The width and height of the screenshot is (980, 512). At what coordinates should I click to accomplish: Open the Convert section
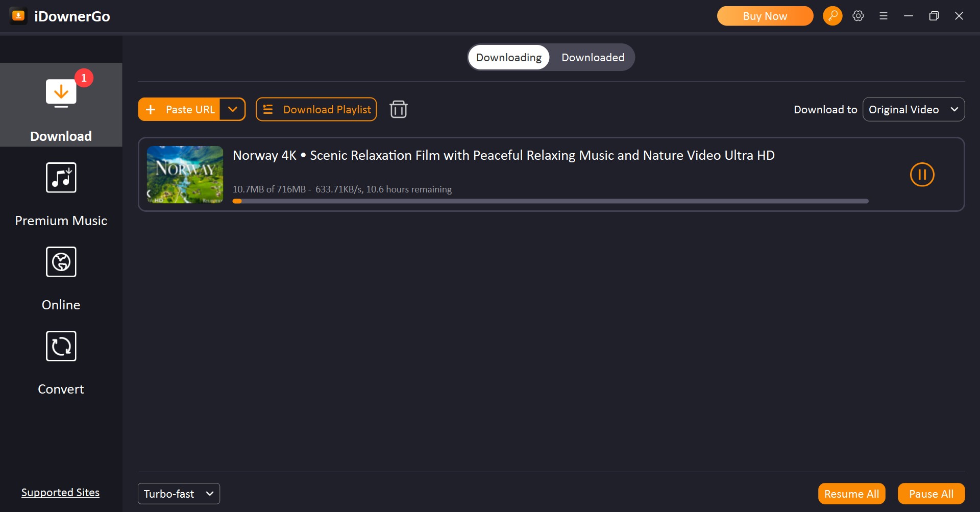(x=61, y=362)
